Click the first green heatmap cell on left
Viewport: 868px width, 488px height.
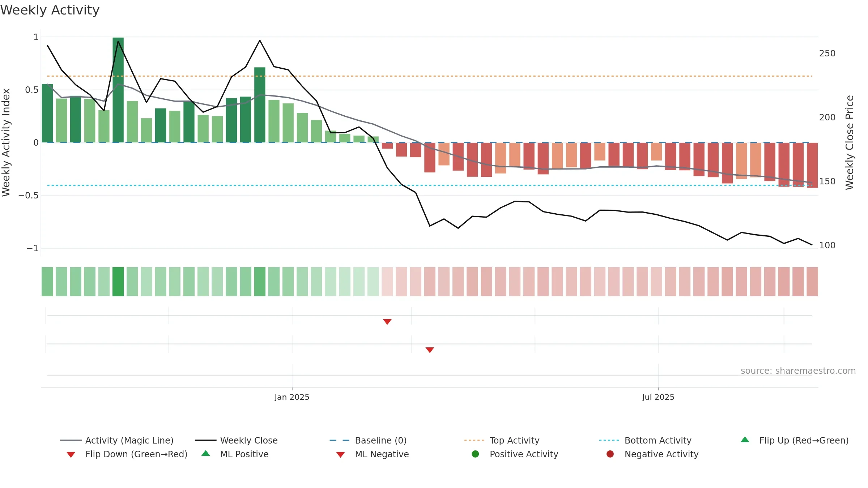point(47,282)
